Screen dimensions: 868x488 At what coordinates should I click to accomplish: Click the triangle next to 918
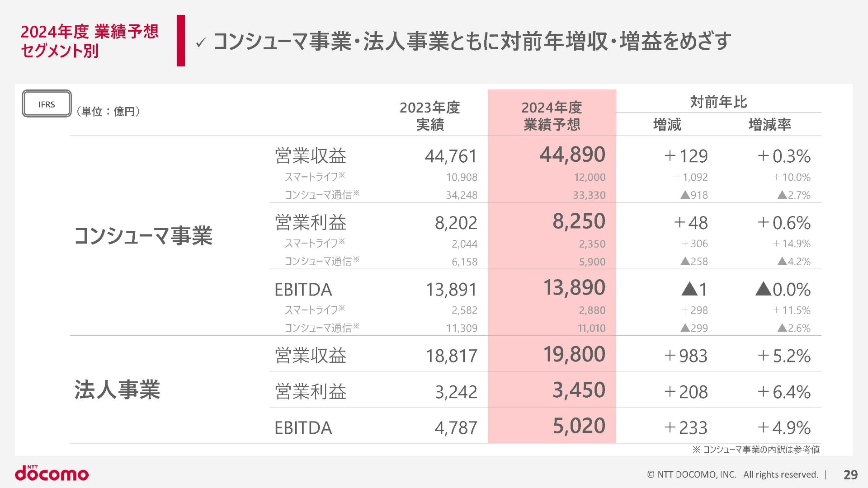click(x=685, y=195)
